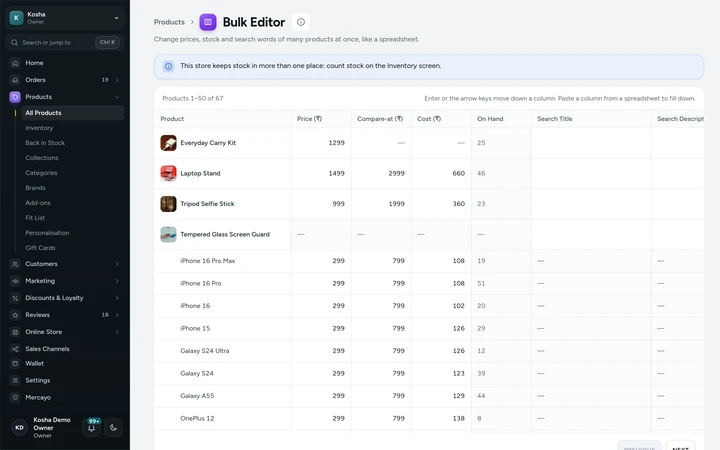Edit Galaxy S24 Ultra cost 126
The height and width of the screenshot is (450, 720).
[441, 351]
